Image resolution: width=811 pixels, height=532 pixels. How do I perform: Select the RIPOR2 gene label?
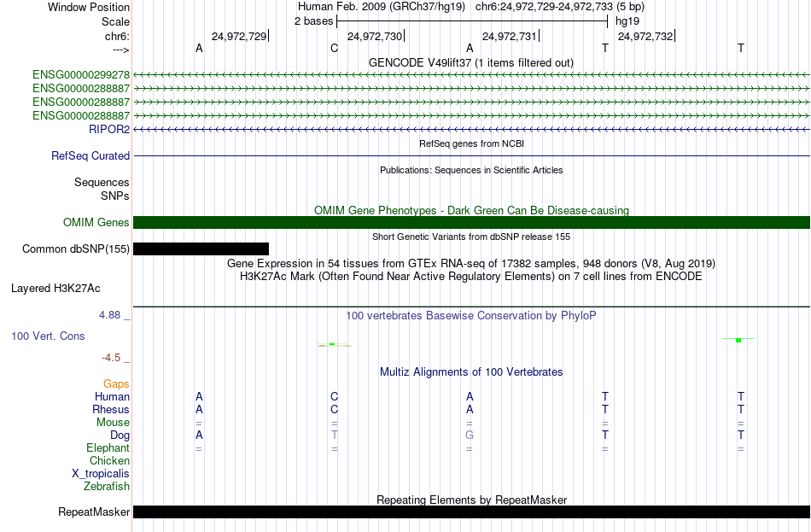(109, 130)
